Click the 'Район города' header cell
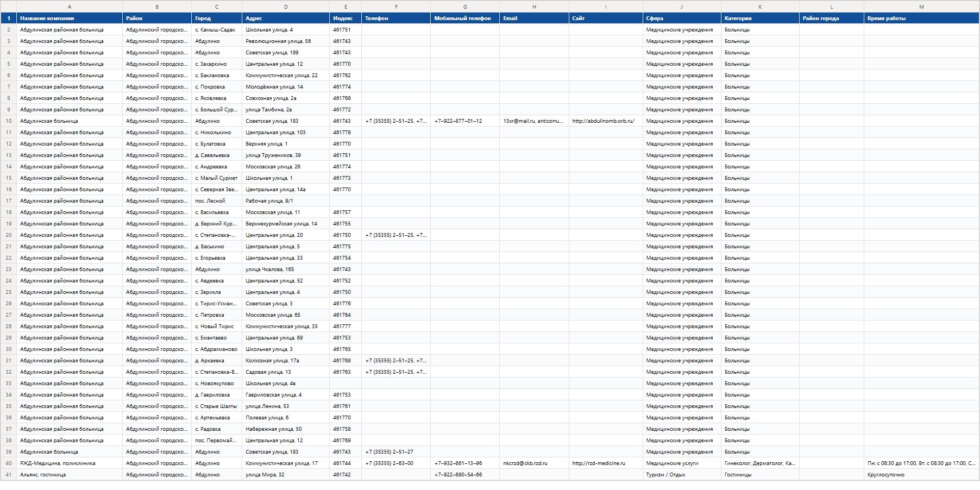The image size is (980, 490). coord(831,18)
